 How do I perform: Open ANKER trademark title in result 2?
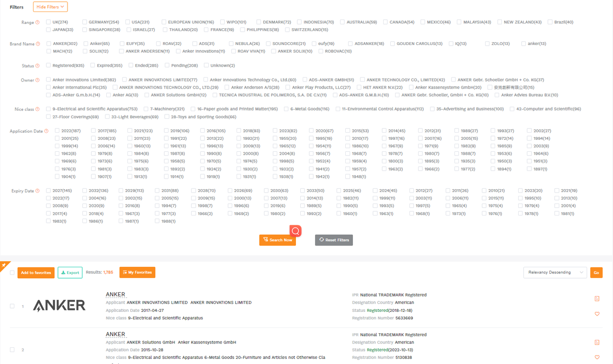pyautogui.click(x=115, y=334)
